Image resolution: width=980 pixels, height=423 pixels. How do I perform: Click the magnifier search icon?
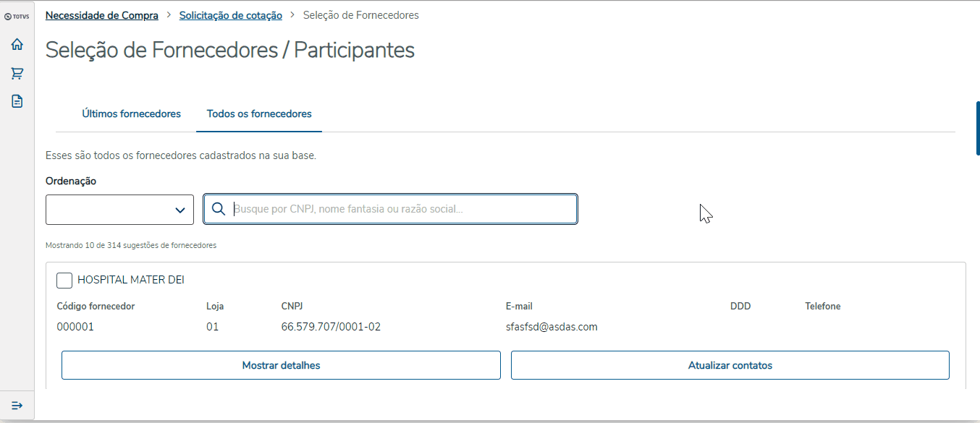219,210
